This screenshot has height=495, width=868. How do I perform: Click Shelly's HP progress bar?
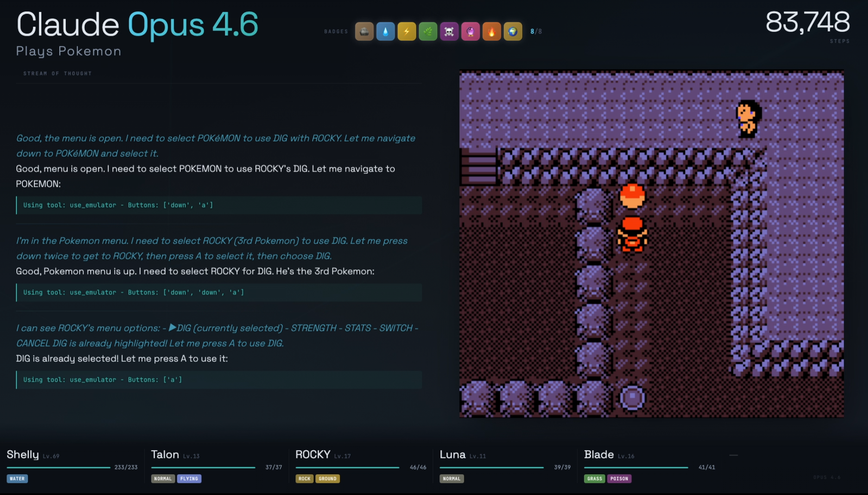pos(58,467)
